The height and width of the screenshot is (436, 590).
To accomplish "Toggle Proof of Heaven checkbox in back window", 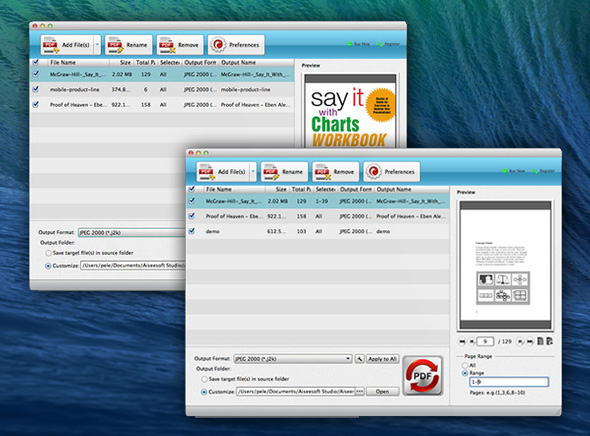I will (x=36, y=104).
